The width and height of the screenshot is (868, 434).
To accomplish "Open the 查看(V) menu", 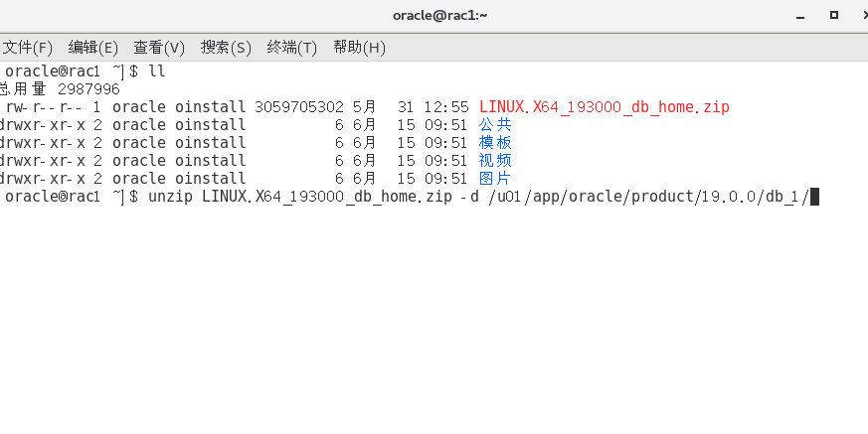I will point(159,47).
